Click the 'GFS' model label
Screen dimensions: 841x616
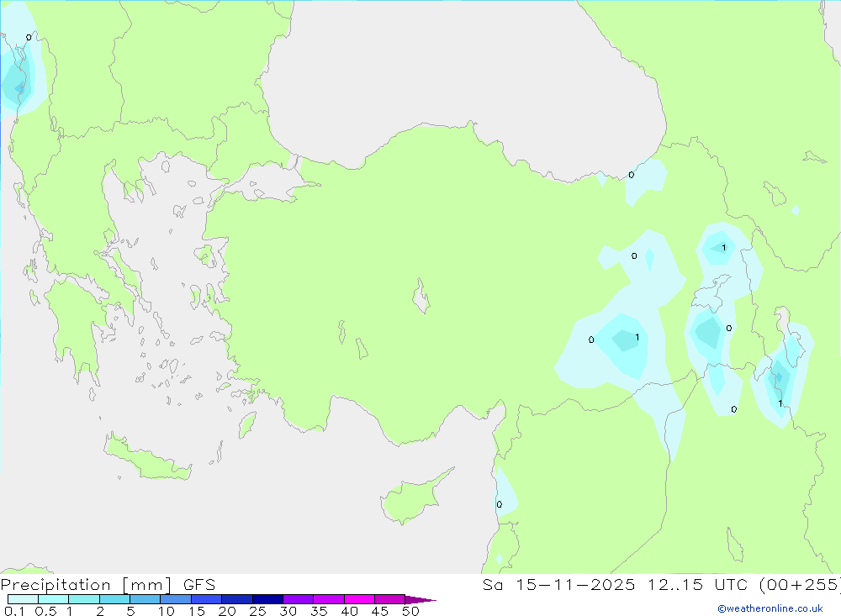click(x=199, y=585)
